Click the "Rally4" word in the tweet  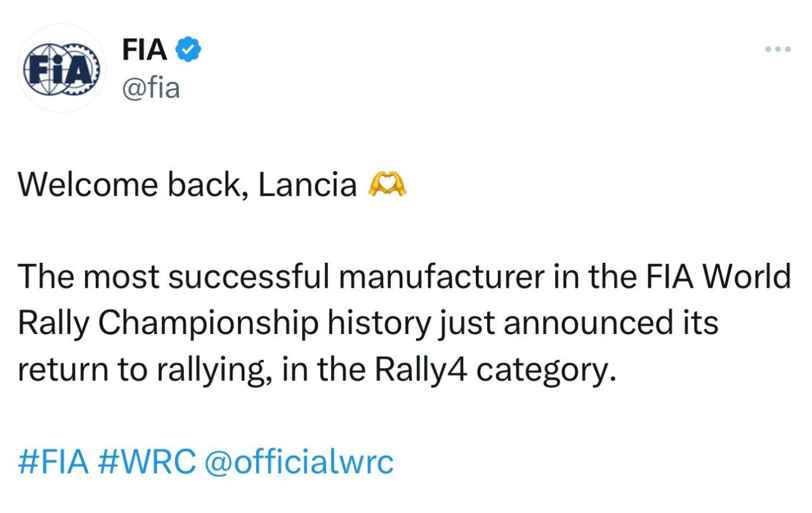422,370
